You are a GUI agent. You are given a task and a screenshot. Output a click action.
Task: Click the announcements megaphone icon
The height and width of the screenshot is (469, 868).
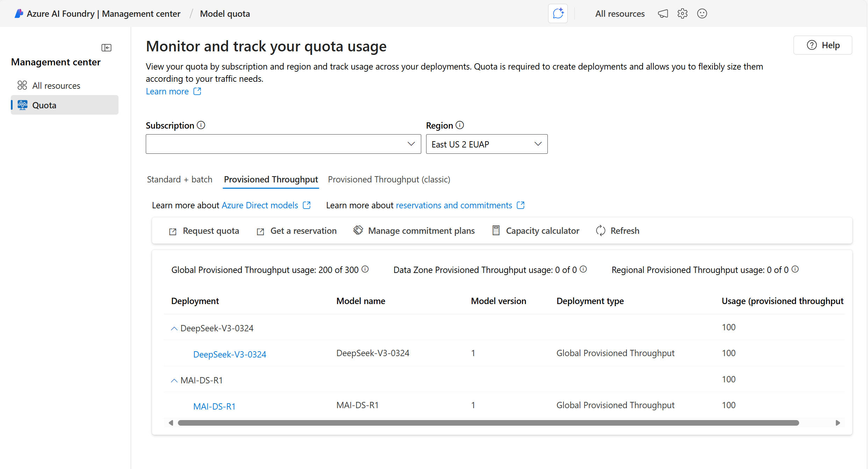coord(663,14)
